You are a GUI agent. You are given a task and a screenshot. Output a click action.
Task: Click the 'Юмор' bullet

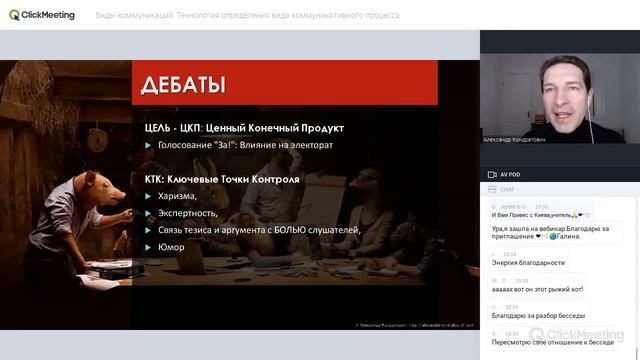coord(171,247)
